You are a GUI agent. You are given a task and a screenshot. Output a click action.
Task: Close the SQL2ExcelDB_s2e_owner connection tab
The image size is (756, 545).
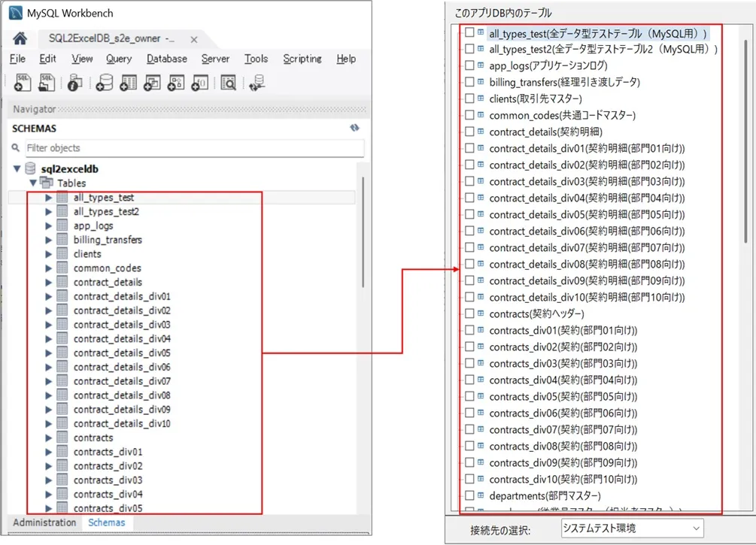(194, 40)
